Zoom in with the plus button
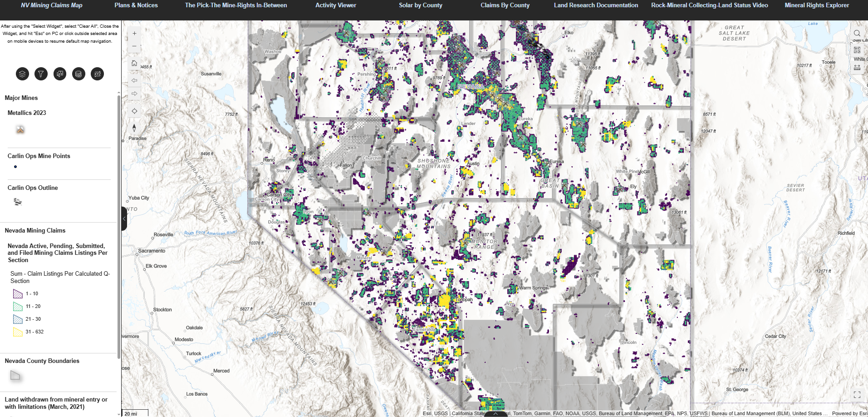This screenshot has height=417, width=868. (134, 33)
